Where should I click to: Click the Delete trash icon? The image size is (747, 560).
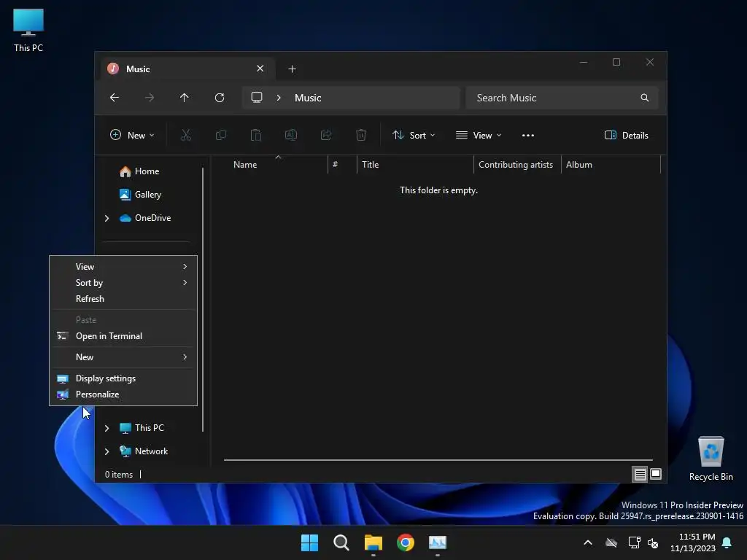(x=361, y=135)
